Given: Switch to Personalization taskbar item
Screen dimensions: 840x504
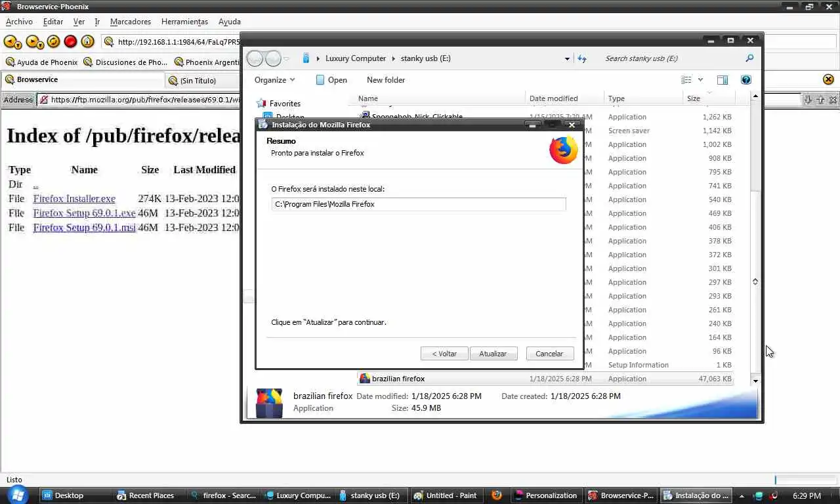Looking at the screenshot, I should 546,495.
